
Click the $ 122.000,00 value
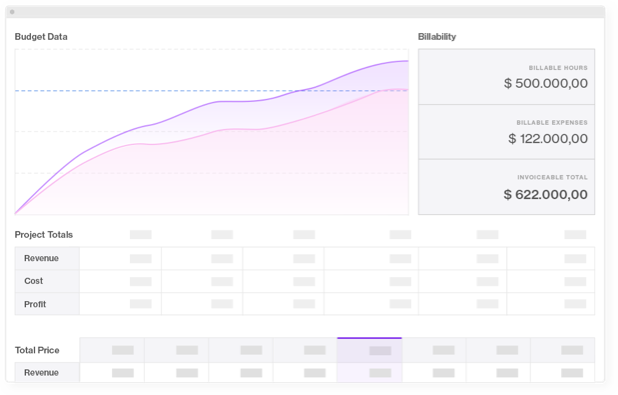click(x=548, y=138)
